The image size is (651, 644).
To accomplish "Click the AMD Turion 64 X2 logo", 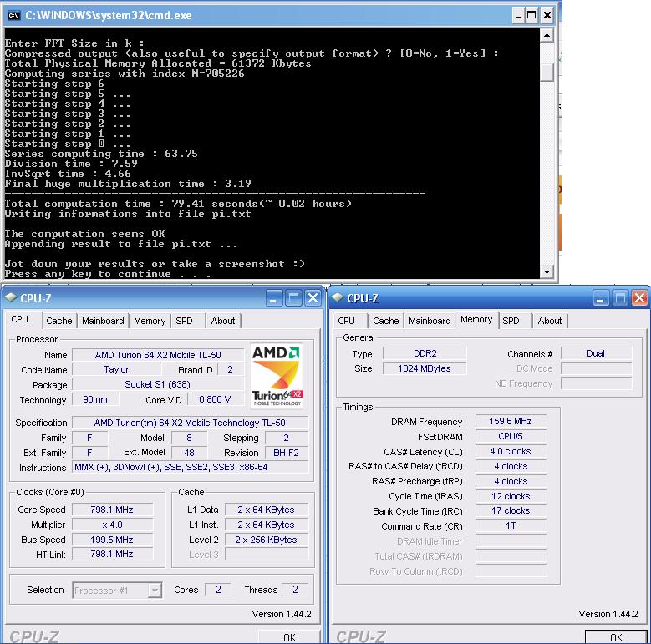I will (277, 376).
